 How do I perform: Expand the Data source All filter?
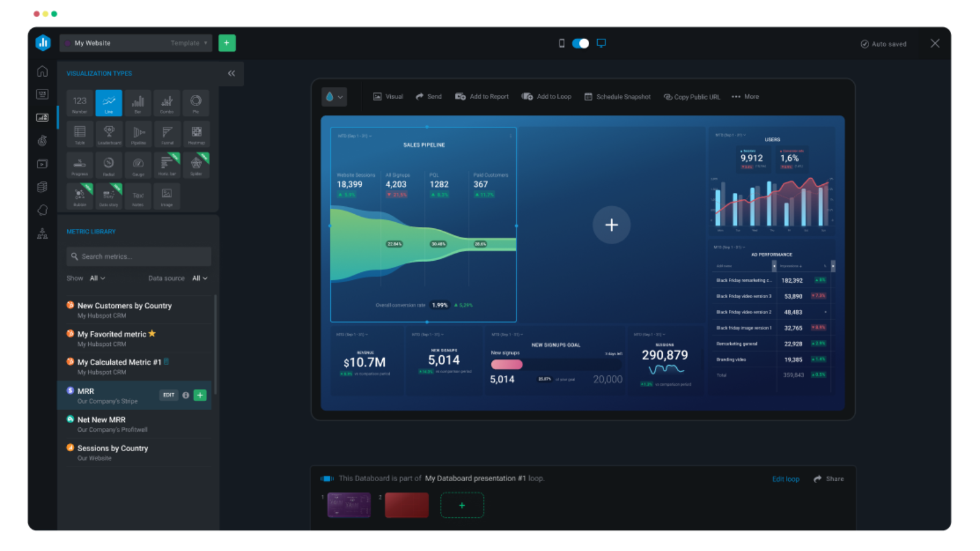(x=200, y=279)
